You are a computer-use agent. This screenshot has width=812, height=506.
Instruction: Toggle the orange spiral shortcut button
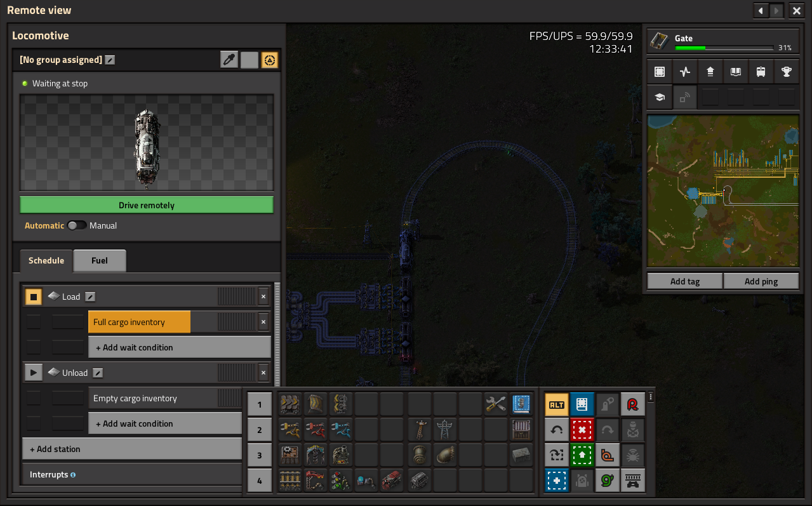(608, 455)
